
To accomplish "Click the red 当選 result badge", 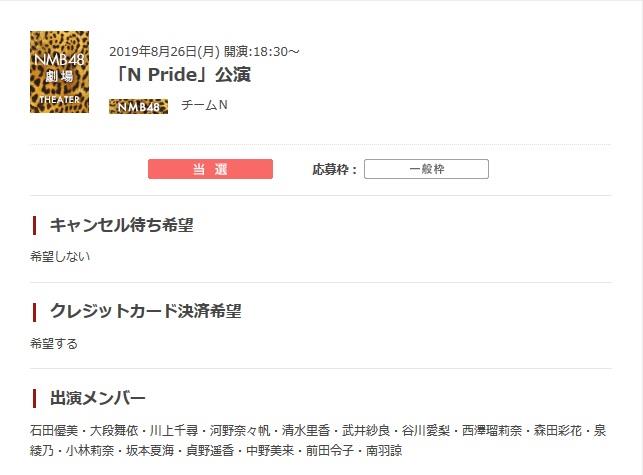I will pyautogui.click(x=210, y=169).
